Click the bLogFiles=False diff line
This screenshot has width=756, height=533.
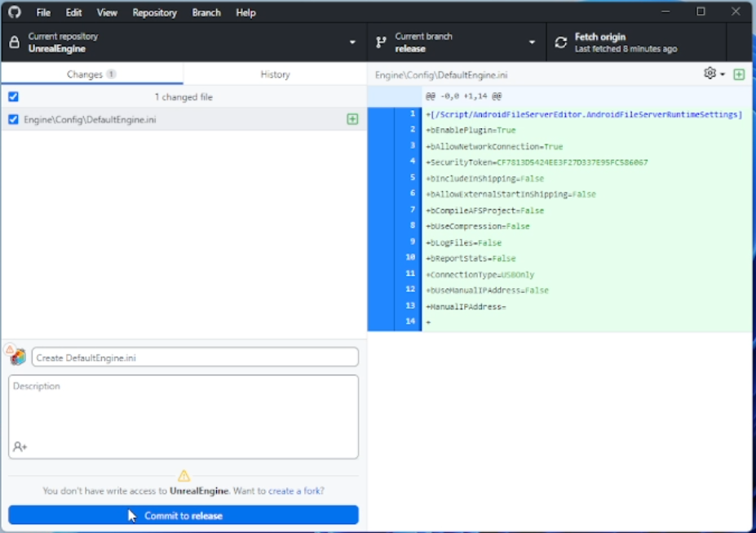586,242
